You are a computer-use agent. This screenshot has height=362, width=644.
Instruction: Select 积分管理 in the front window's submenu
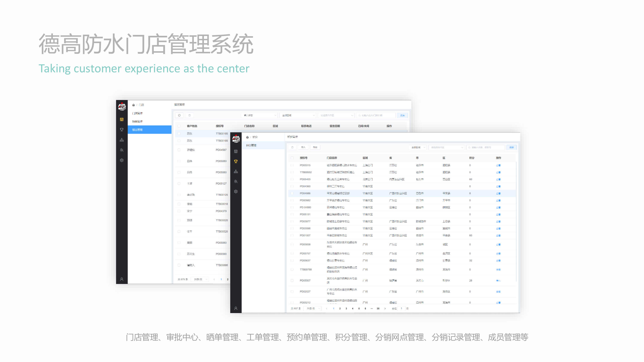(x=263, y=145)
